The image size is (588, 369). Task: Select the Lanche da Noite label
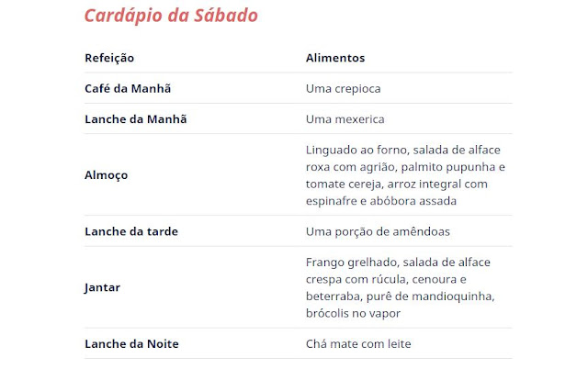(x=131, y=344)
